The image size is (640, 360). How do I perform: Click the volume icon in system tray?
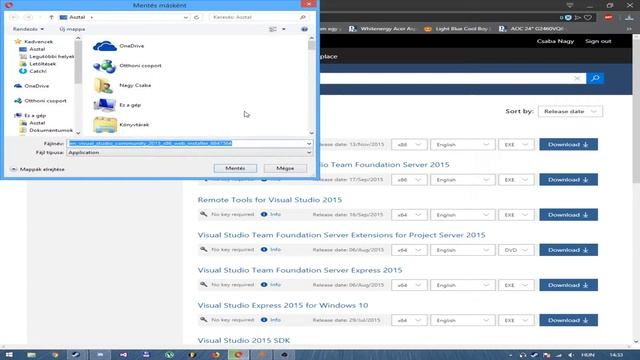coord(571,355)
